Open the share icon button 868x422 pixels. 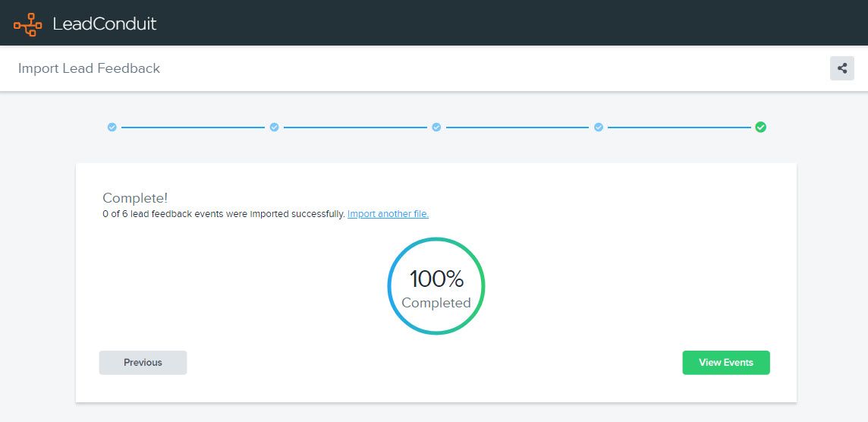point(841,68)
